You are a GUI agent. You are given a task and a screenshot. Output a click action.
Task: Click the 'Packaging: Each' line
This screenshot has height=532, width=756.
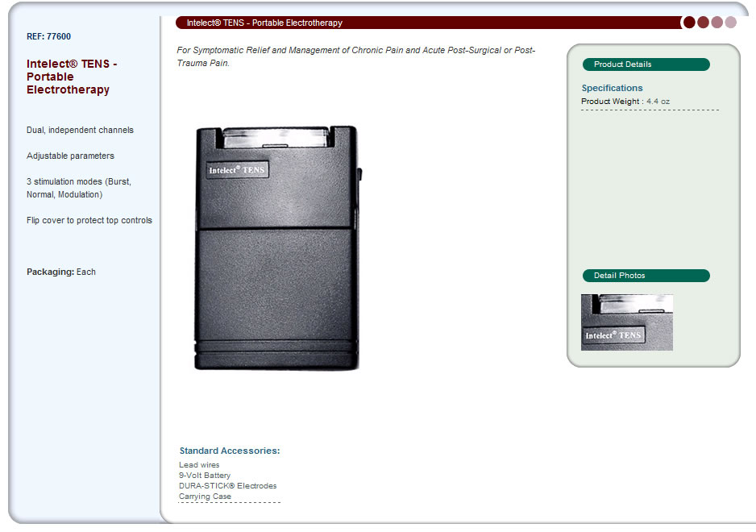click(61, 272)
